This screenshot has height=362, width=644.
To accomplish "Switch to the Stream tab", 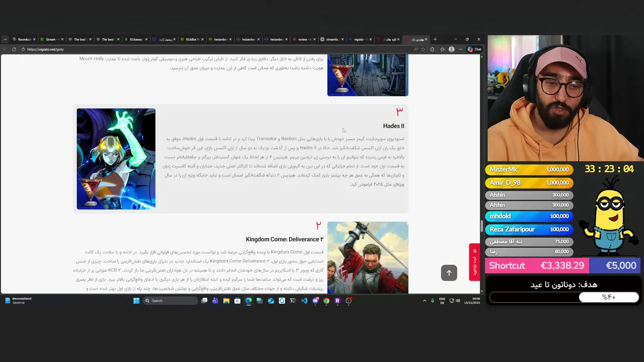I will click(51, 39).
